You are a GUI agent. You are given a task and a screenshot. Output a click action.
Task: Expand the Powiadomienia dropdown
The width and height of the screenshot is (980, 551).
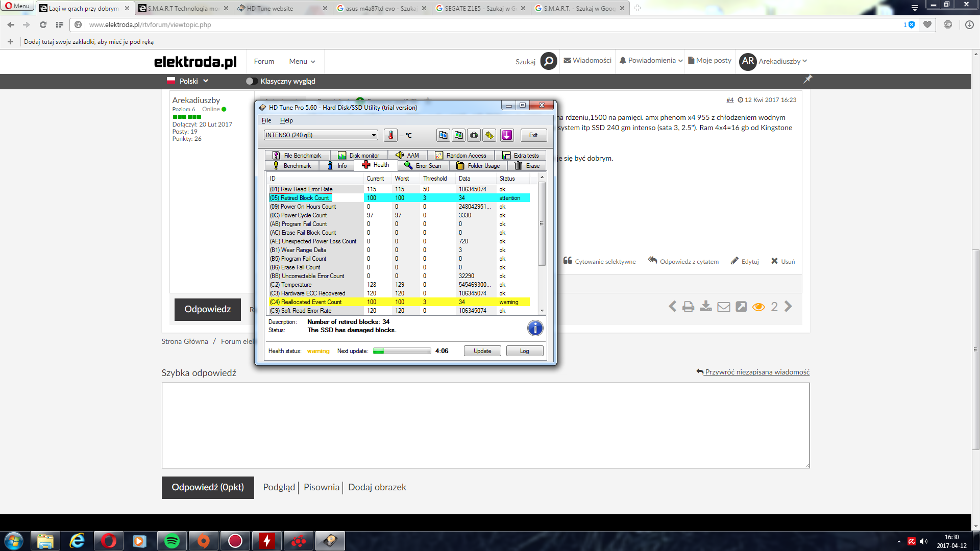(x=651, y=60)
